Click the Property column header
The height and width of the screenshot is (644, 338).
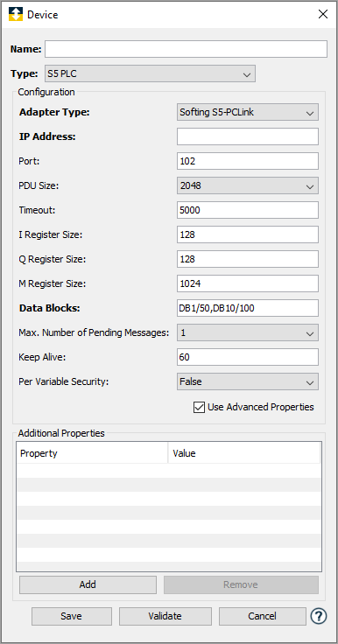[92, 453]
